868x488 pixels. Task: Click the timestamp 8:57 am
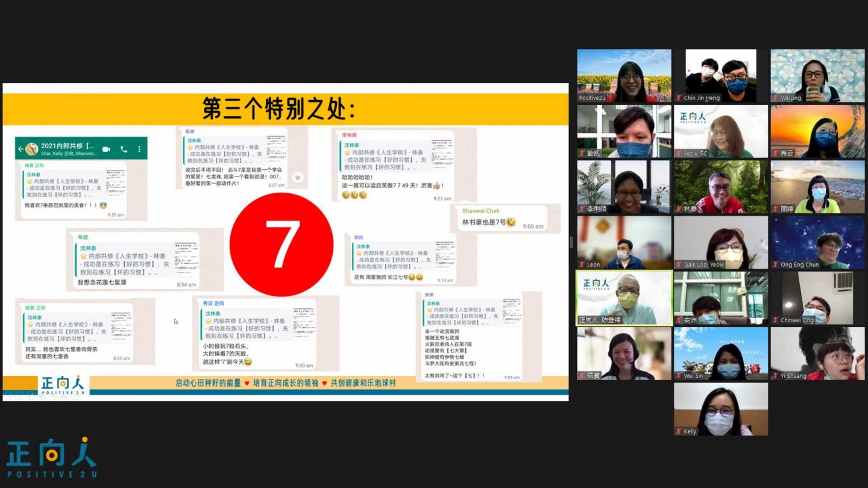(277, 186)
